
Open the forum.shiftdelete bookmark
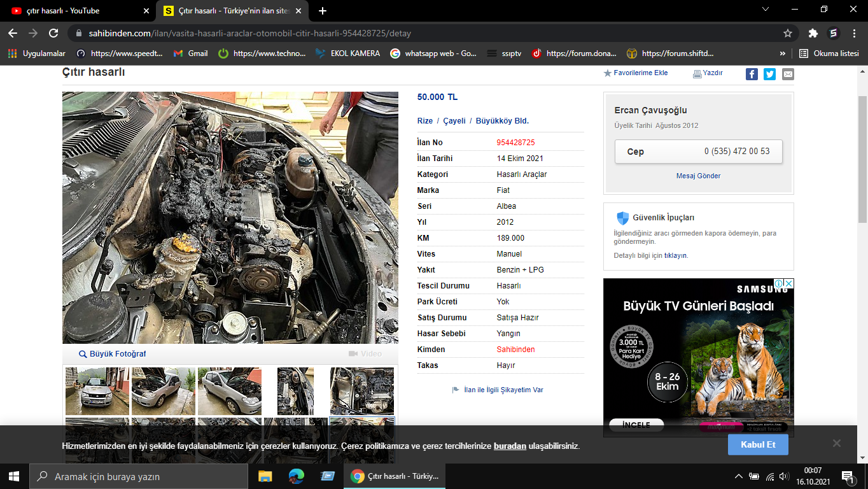point(671,53)
